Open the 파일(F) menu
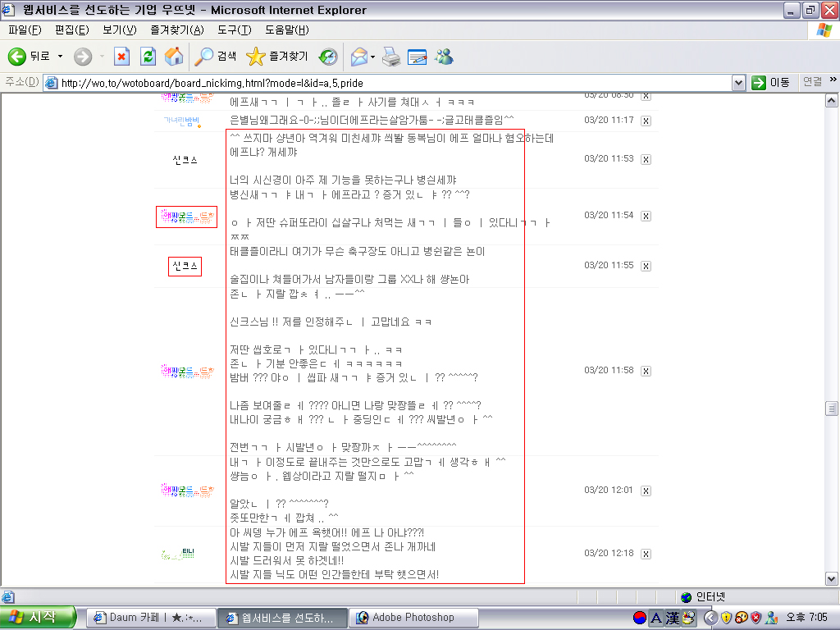Viewport: 840px width, 630px height. (x=25, y=30)
